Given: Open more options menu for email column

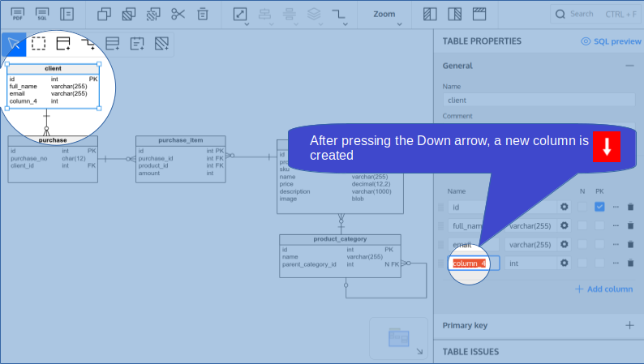Looking at the screenshot, I should pos(616,244).
